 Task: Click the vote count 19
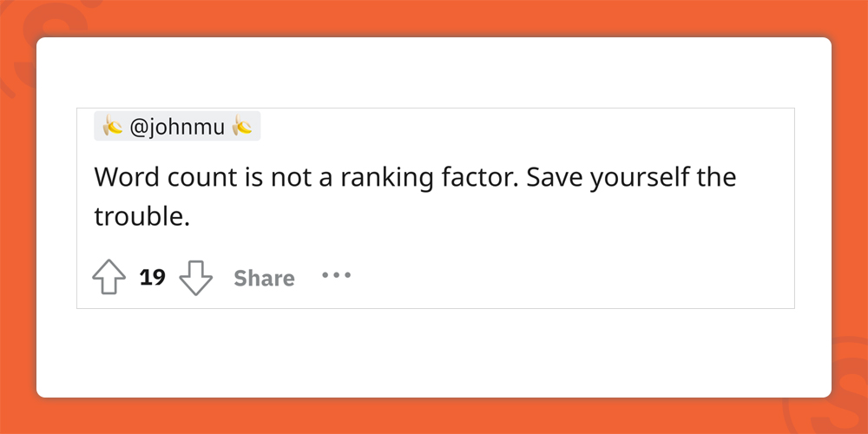pos(153,278)
